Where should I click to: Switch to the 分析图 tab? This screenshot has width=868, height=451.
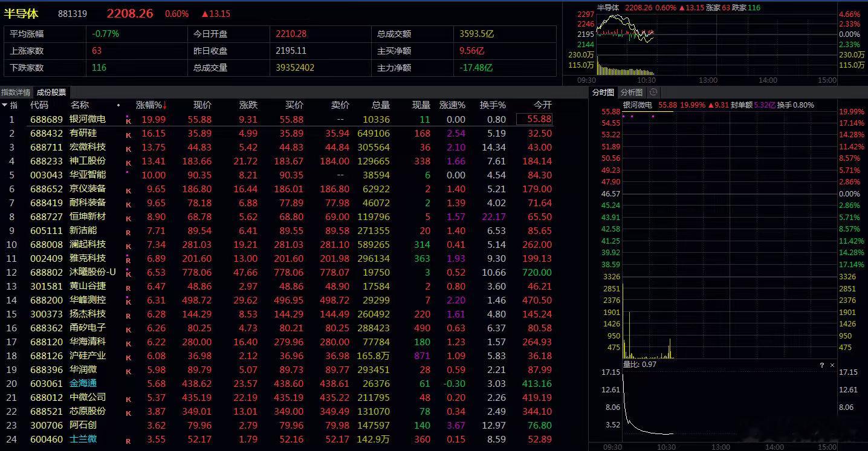tap(632, 92)
